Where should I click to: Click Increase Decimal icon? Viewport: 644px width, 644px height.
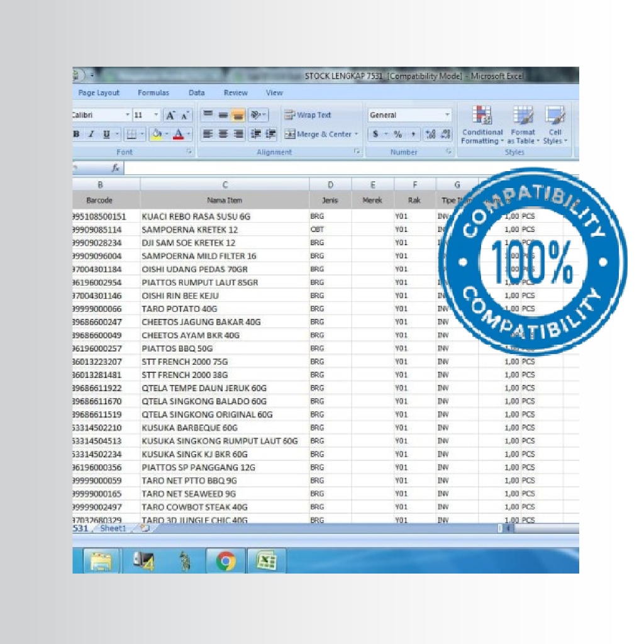click(x=430, y=134)
